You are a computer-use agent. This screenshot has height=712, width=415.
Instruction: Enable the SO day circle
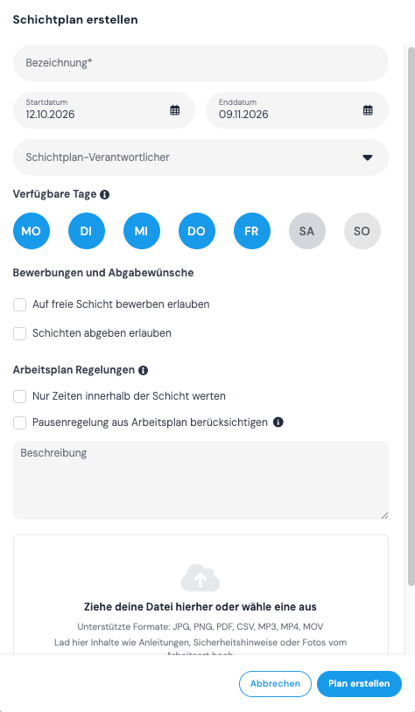pyautogui.click(x=362, y=231)
